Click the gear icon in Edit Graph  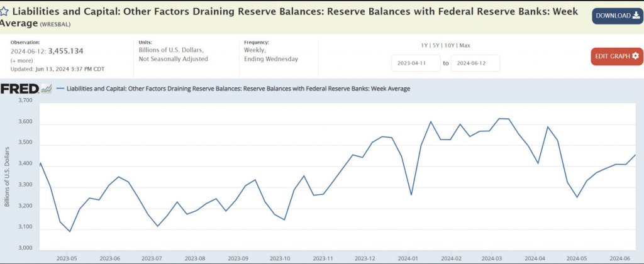(635, 56)
